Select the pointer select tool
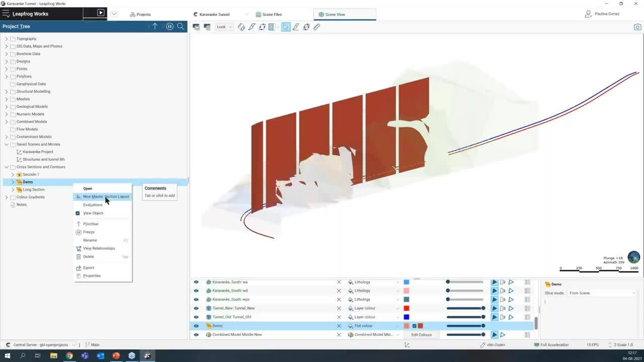Viewport: 644px width, 362px height. pos(286,27)
